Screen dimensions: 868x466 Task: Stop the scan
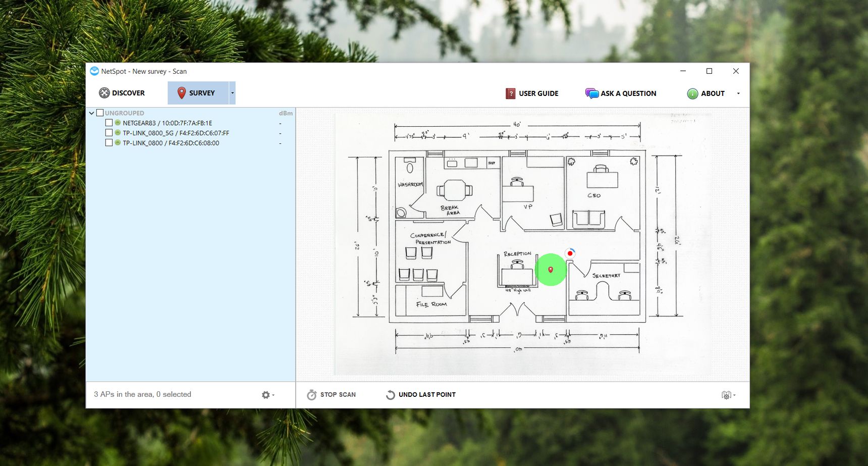(x=331, y=395)
